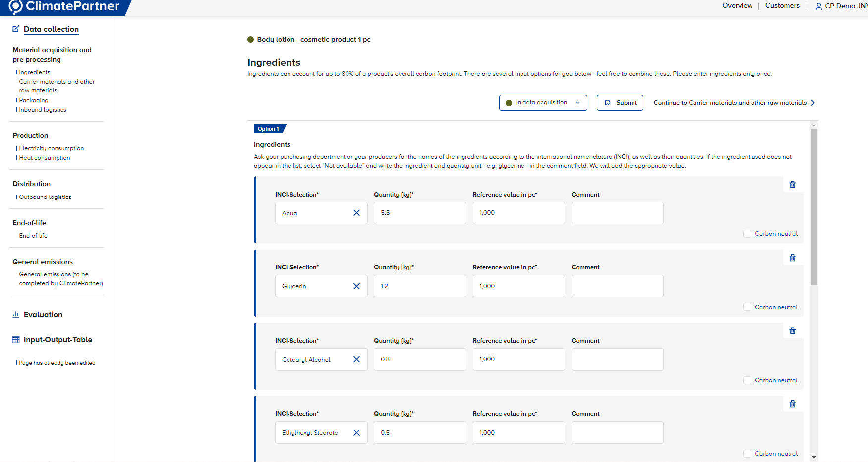Delete the Aqua ingredient row
Screen dimensions: 868x462
(x=793, y=184)
